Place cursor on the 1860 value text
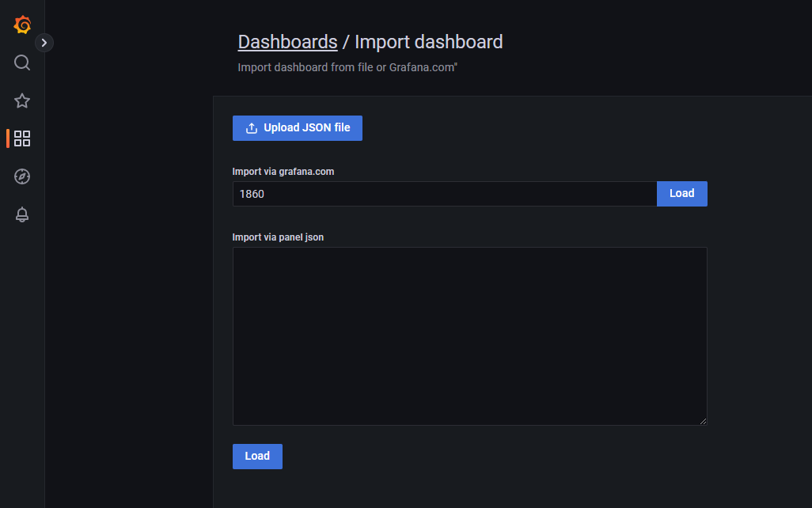Image resolution: width=812 pixels, height=508 pixels. (x=252, y=194)
